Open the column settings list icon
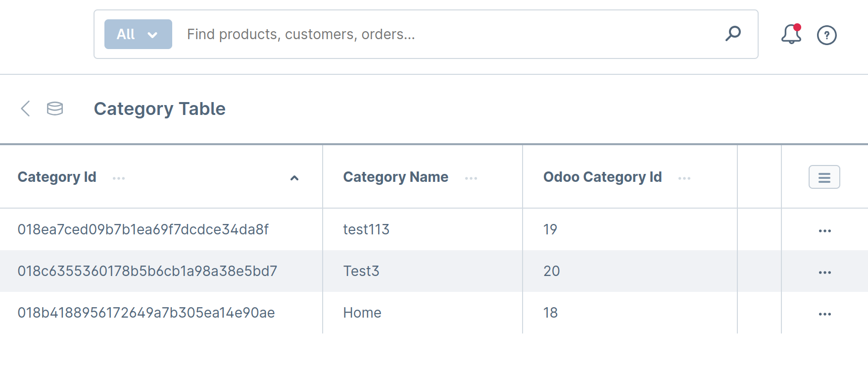The height and width of the screenshot is (386, 868). [x=824, y=177]
